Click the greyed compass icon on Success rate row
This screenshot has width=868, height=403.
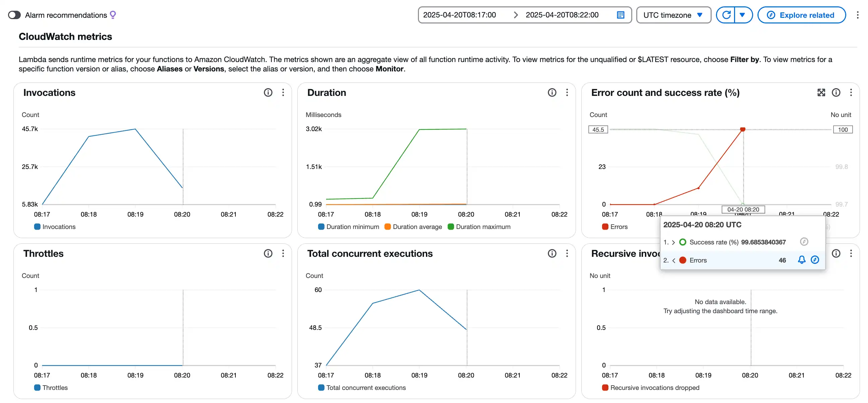pos(804,242)
